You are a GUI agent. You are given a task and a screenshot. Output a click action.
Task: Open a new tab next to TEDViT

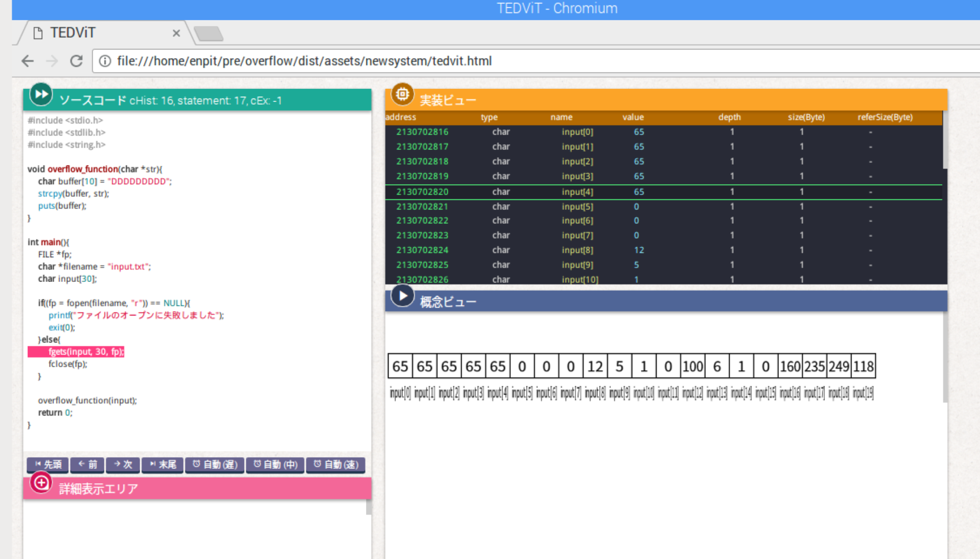pos(209,33)
